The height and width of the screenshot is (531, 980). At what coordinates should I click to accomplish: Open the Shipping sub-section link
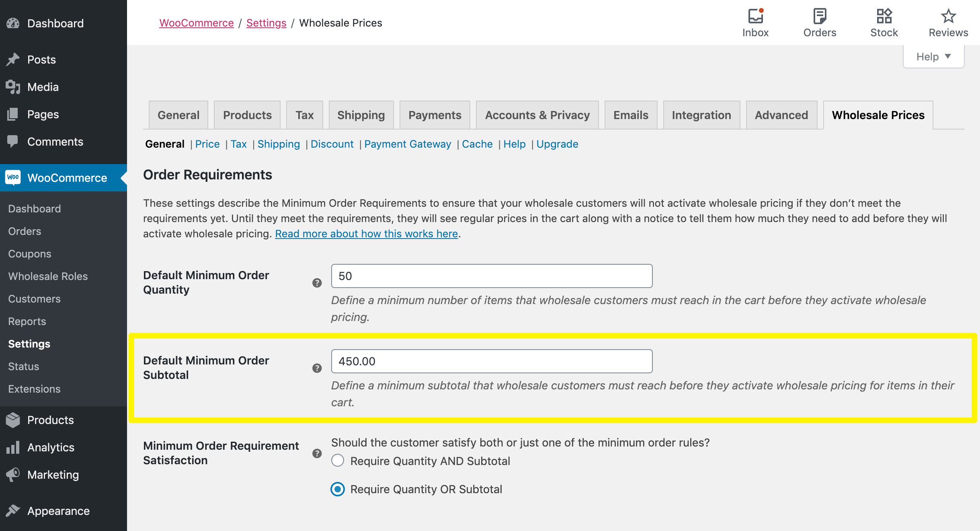tap(279, 144)
